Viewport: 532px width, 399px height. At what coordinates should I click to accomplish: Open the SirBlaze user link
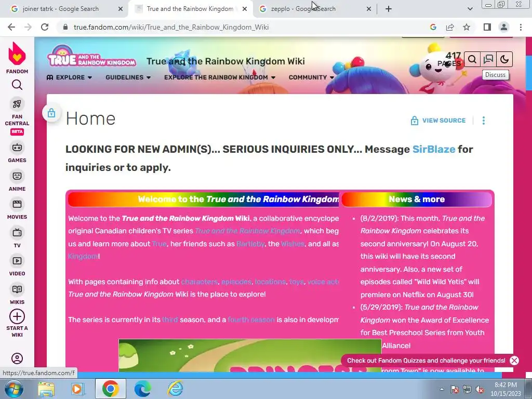click(434, 149)
